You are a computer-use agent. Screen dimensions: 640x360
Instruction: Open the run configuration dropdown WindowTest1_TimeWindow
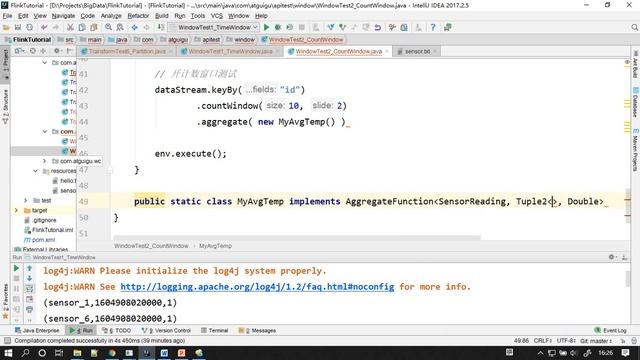[x=214, y=27]
